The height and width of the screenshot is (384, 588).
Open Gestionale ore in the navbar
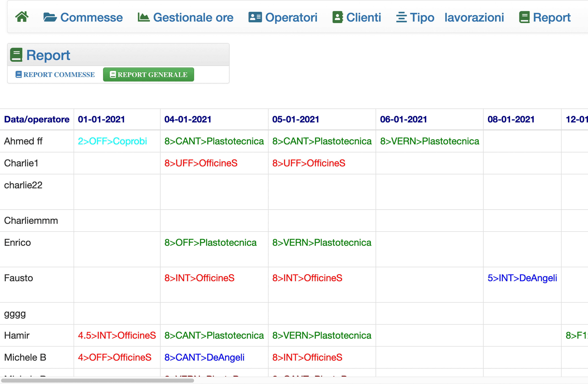tap(186, 17)
